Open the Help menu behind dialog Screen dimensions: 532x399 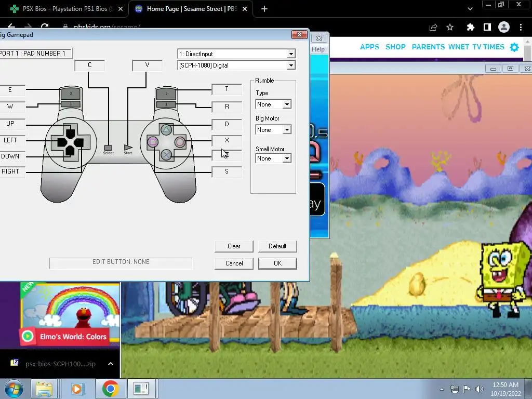[318, 49]
